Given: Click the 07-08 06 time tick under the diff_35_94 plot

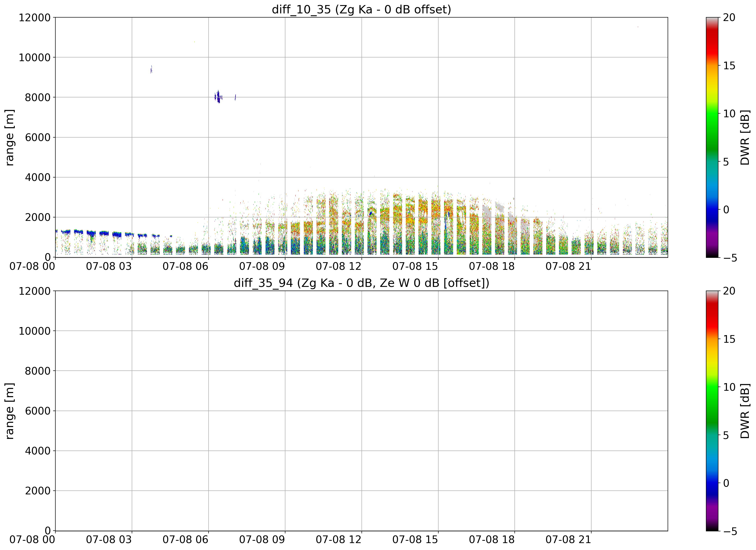Looking at the screenshot, I should tap(186, 540).
